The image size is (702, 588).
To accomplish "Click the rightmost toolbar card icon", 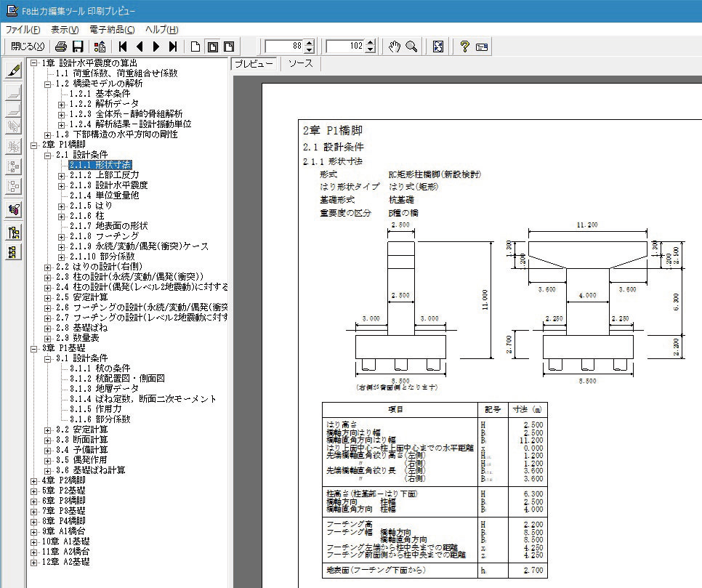I will click(x=482, y=47).
